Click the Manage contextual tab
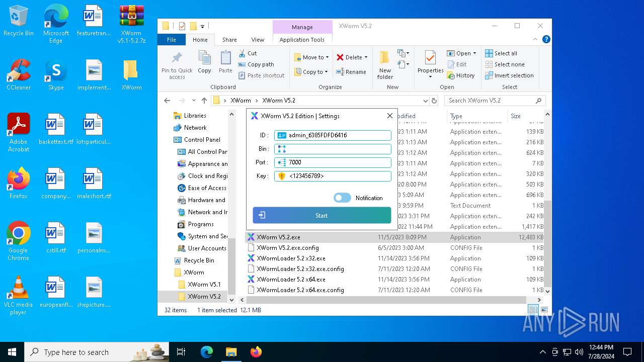Viewport: 644px width, 362px height. [x=302, y=27]
